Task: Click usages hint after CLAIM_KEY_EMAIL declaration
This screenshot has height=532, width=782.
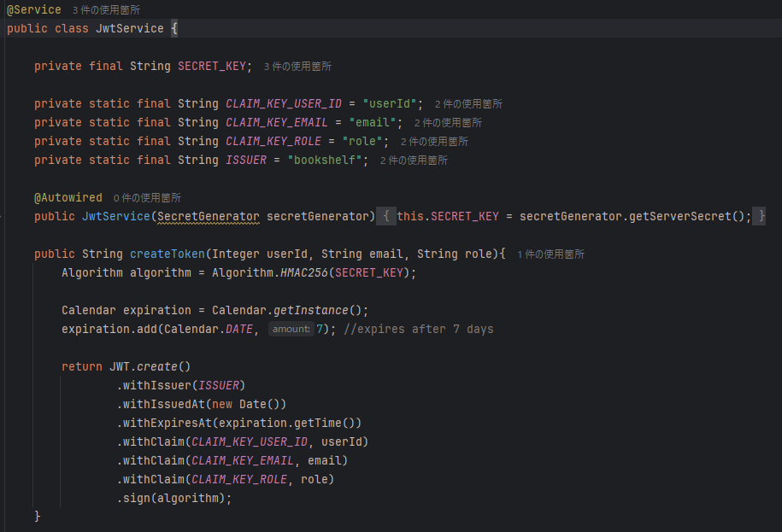Action: [448, 123]
